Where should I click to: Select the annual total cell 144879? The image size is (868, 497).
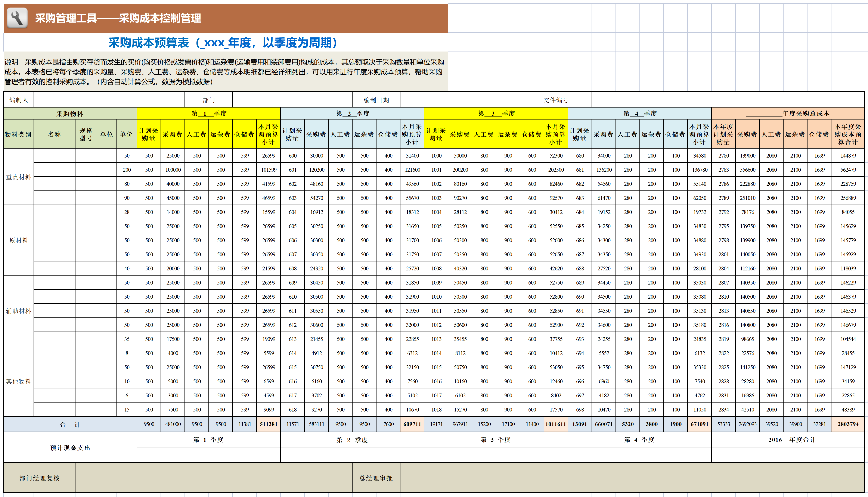pos(848,156)
